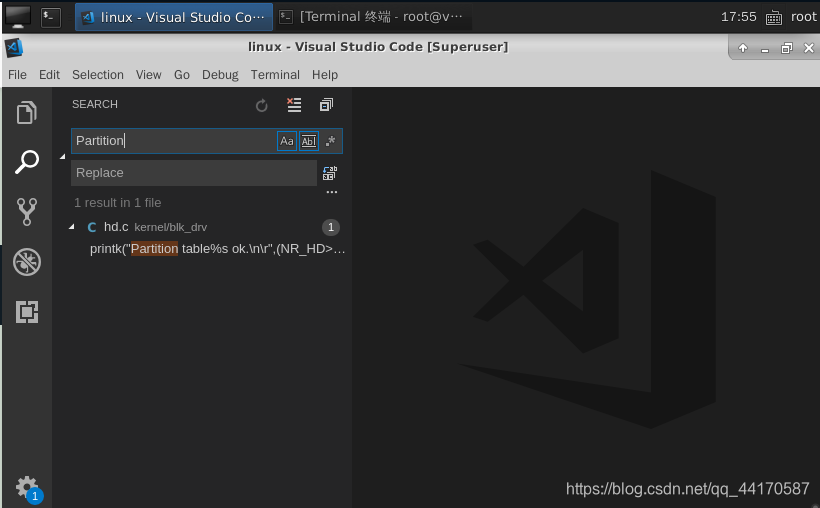Collapse all search results

(326, 105)
